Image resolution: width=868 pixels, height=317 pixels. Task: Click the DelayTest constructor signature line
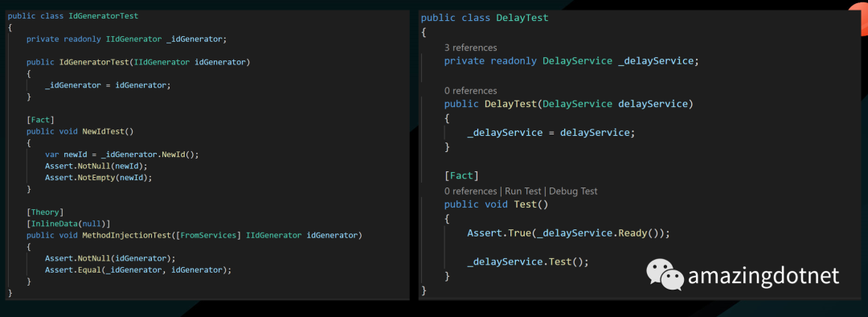click(569, 104)
